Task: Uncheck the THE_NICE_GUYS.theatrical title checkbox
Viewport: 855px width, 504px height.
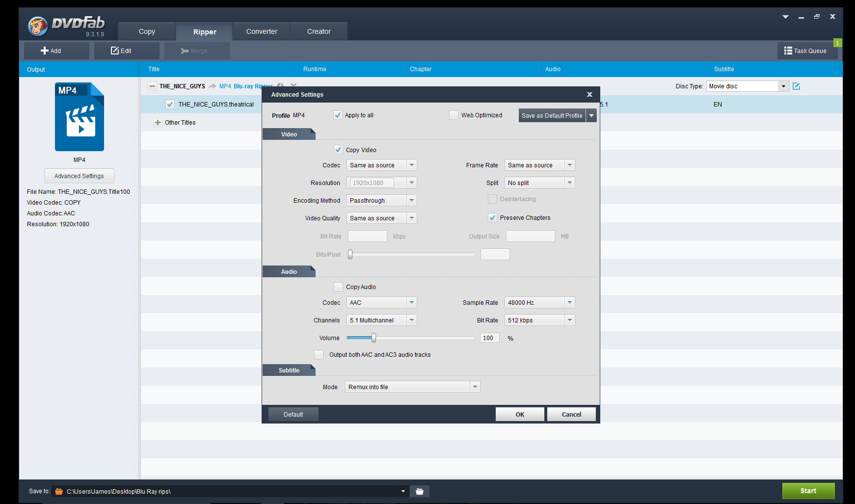Action: [170, 105]
